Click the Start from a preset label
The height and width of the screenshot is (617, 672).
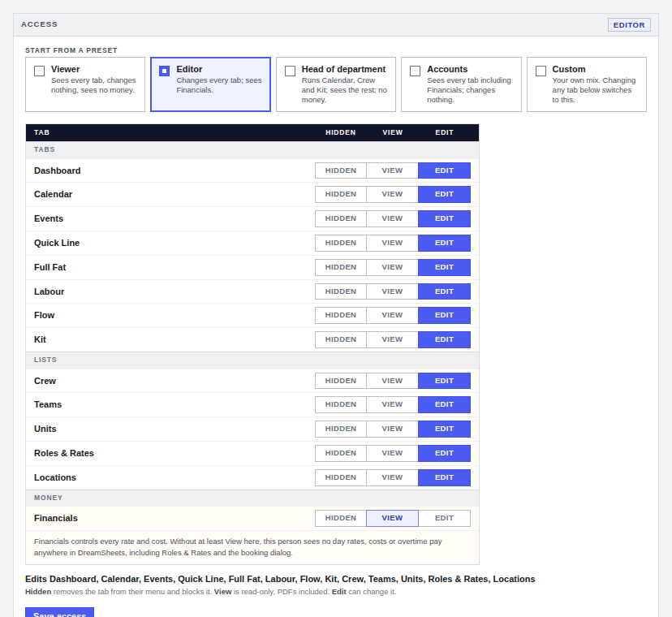71,50
